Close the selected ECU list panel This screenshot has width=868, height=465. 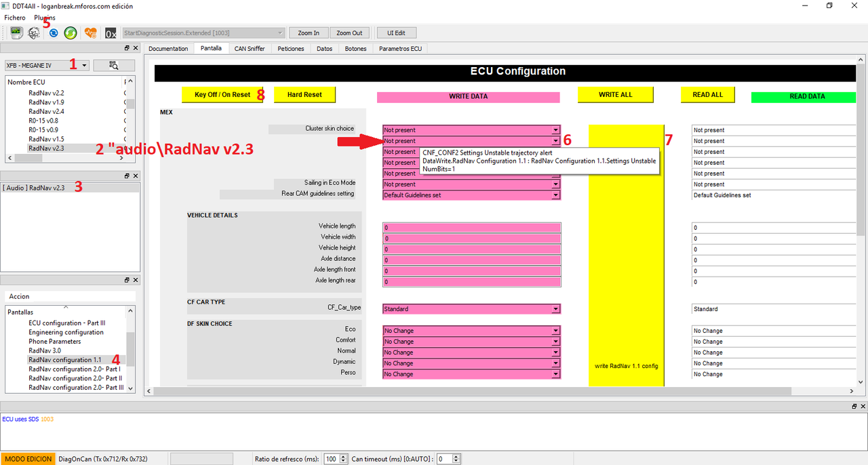click(135, 176)
